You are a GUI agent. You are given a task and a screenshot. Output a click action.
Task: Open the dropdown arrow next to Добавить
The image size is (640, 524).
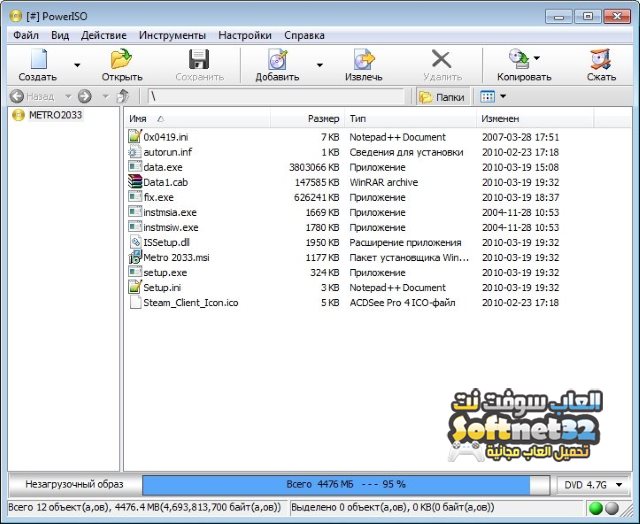click(320, 65)
